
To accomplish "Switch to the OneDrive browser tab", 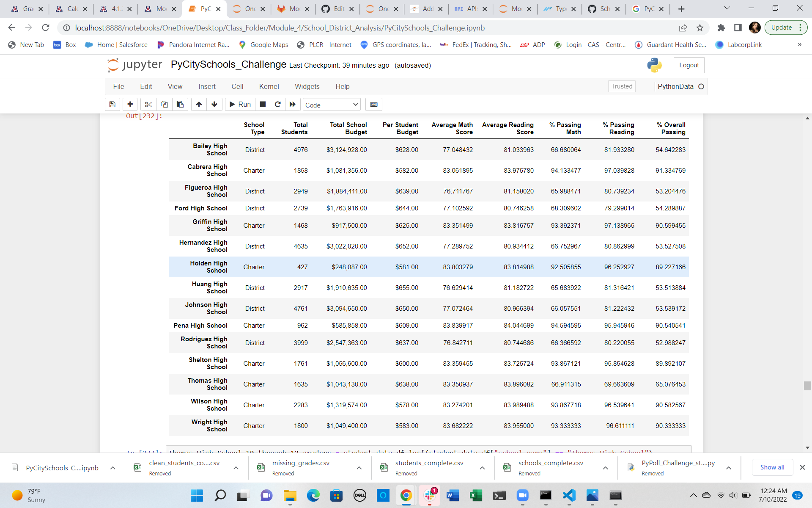I will [x=249, y=8].
